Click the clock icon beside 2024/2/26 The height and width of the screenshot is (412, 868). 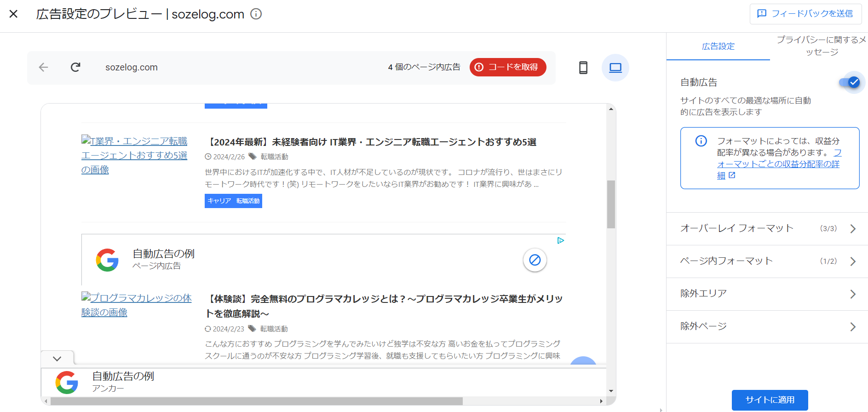tap(208, 157)
